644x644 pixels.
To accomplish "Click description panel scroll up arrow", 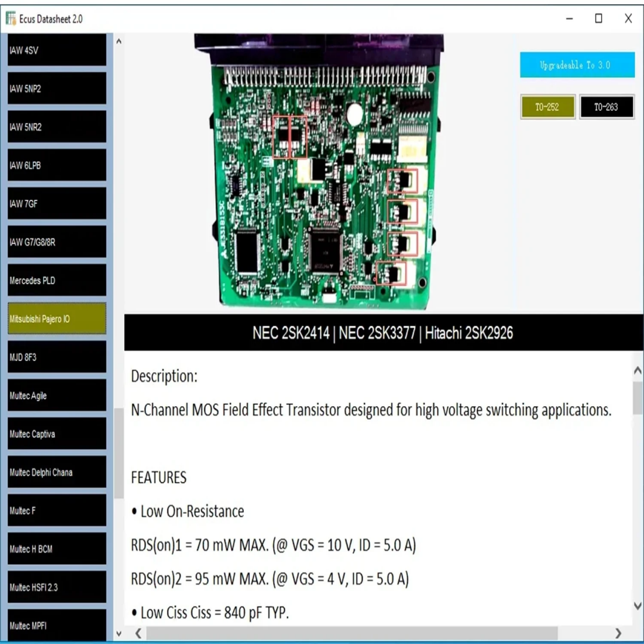I will click(637, 370).
